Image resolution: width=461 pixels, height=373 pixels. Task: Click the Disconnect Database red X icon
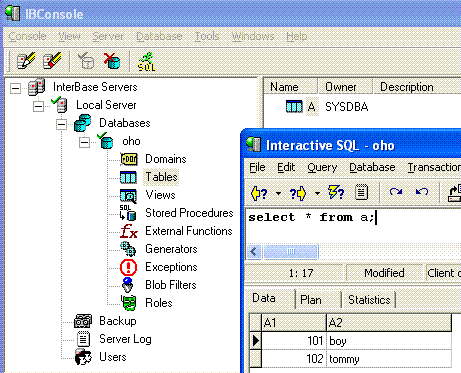[x=112, y=61]
